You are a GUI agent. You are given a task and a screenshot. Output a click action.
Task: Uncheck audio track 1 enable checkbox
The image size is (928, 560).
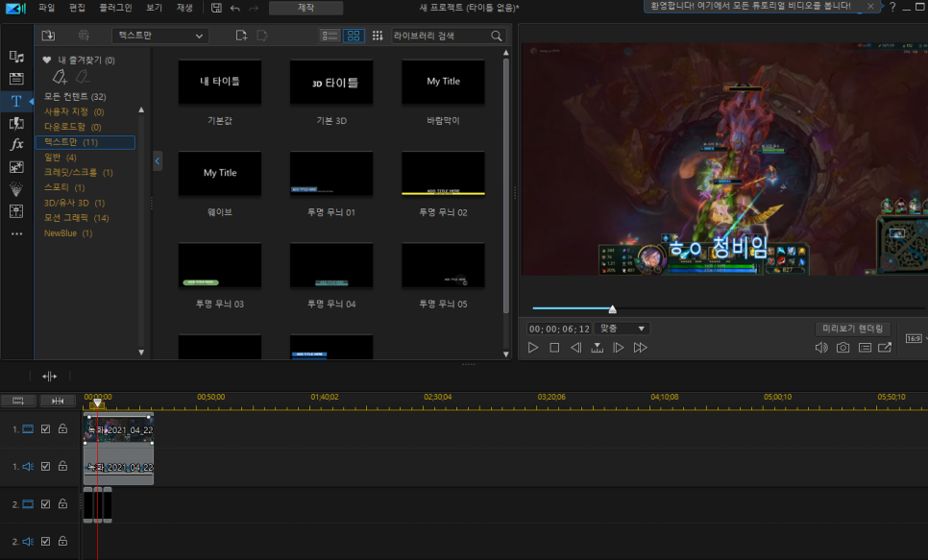[45, 467]
